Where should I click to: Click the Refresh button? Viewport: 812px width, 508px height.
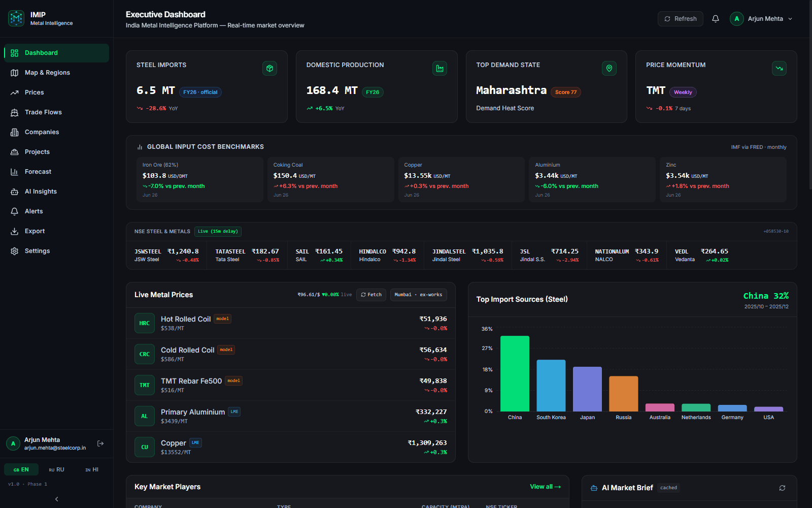681,19
